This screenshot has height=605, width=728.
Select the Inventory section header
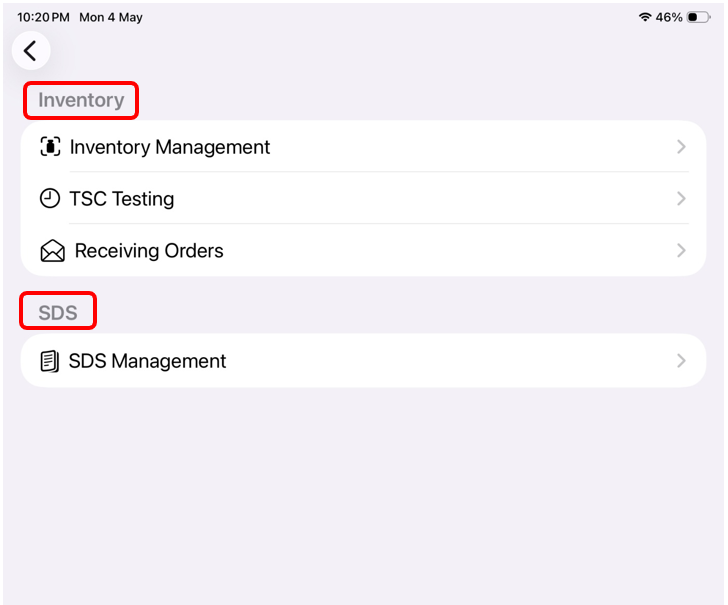(x=81, y=100)
